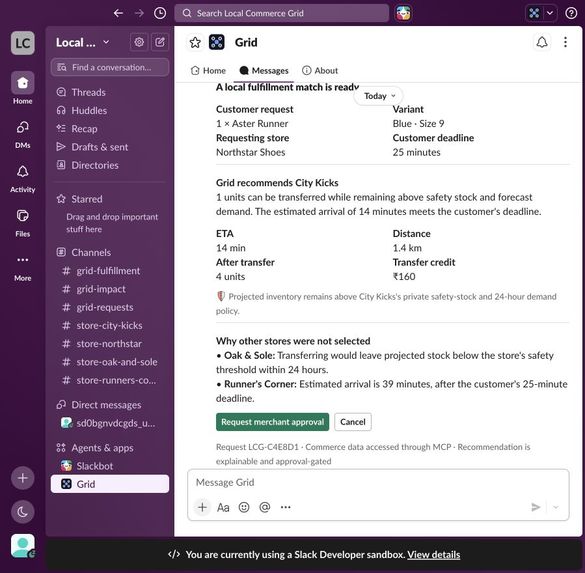Open the grid-impact channel
Image resolution: width=585 pixels, height=573 pixels.
[110, 289]
